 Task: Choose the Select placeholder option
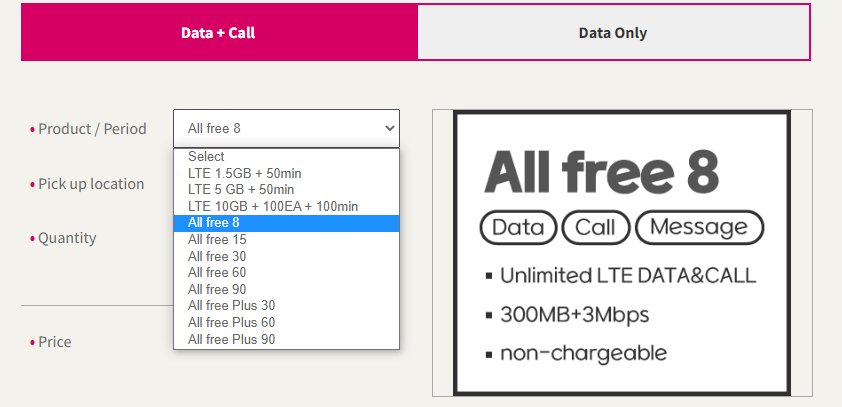pos(207,157)
